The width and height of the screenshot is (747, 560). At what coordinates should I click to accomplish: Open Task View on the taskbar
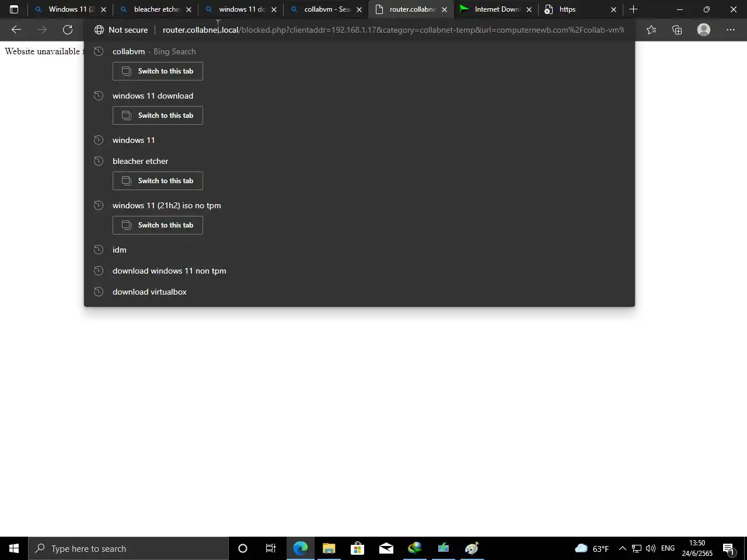[271, 548]
